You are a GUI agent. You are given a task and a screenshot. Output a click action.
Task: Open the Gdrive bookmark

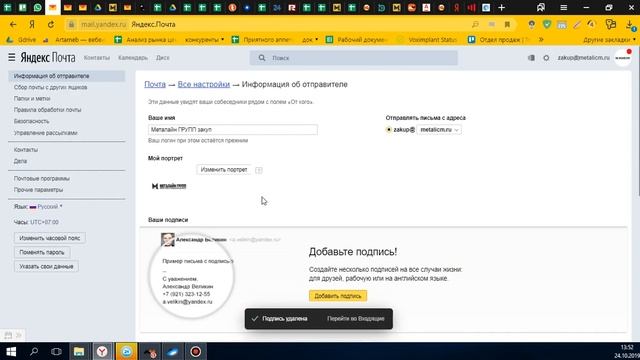[22, 40]
